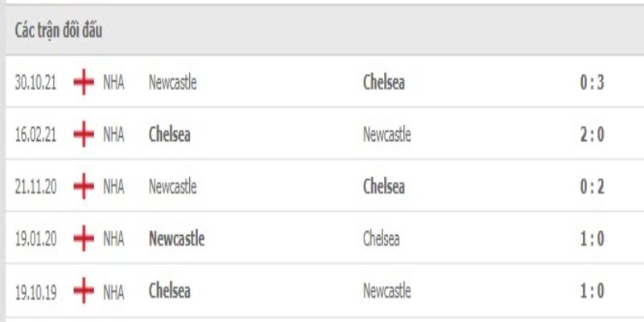Click England flag next to 19.01.20 date

tap(84, 239)
